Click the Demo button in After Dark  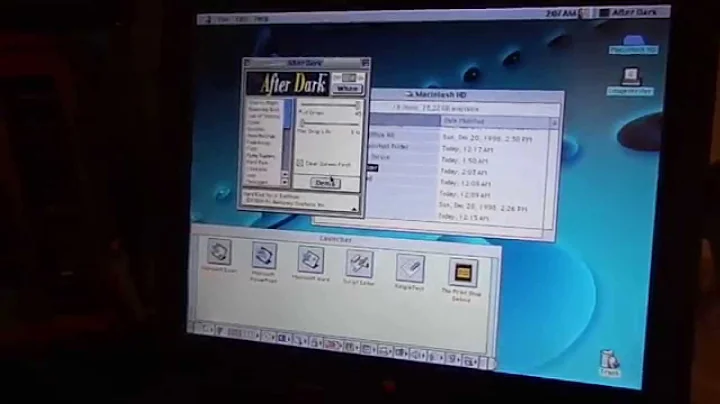coord(325,183)
